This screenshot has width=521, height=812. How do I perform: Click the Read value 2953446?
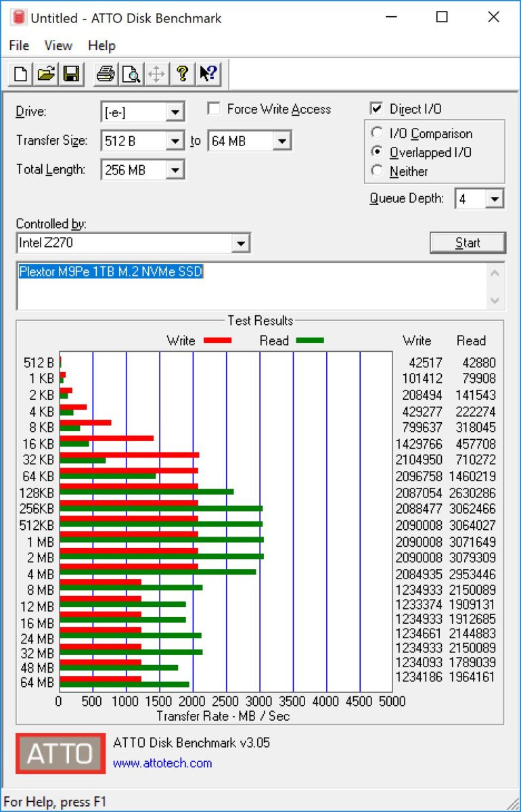tap(472, 574)
